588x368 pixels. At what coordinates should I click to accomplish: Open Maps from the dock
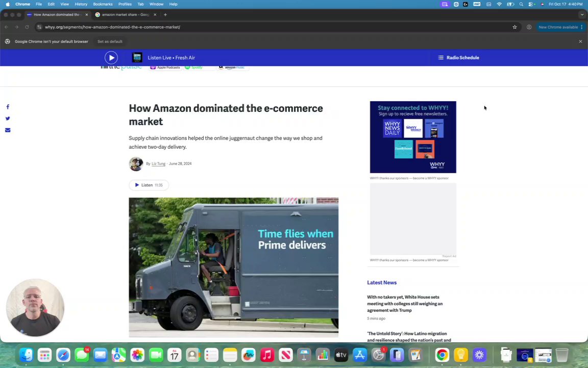(119, 355)
